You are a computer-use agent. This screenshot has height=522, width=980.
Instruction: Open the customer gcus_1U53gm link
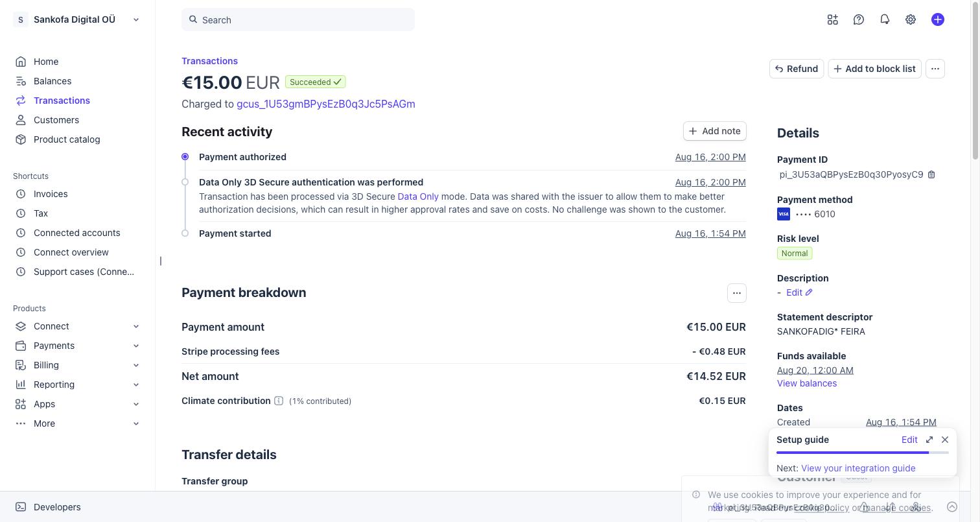pos(326,104)
